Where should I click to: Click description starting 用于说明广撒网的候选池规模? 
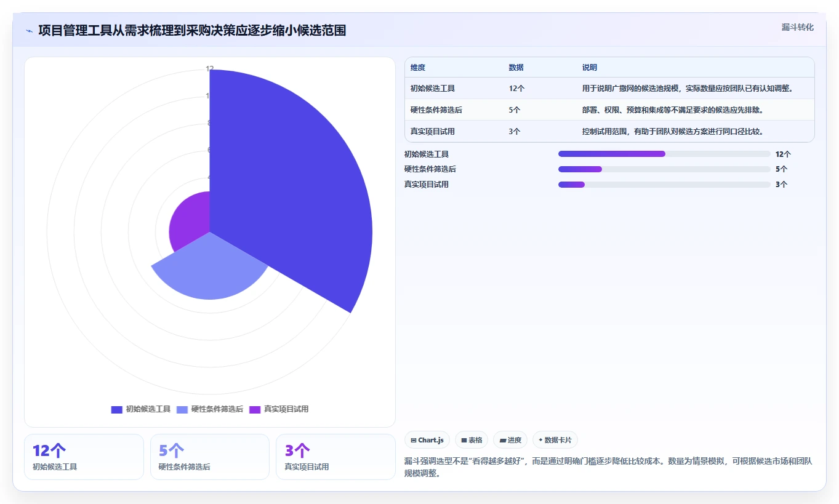point(688,89)
